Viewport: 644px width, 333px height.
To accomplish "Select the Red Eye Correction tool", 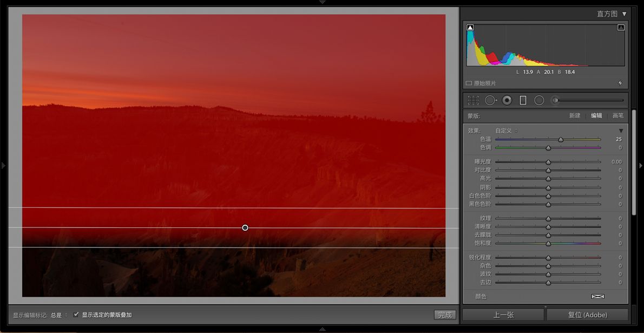I will point(507,100).
